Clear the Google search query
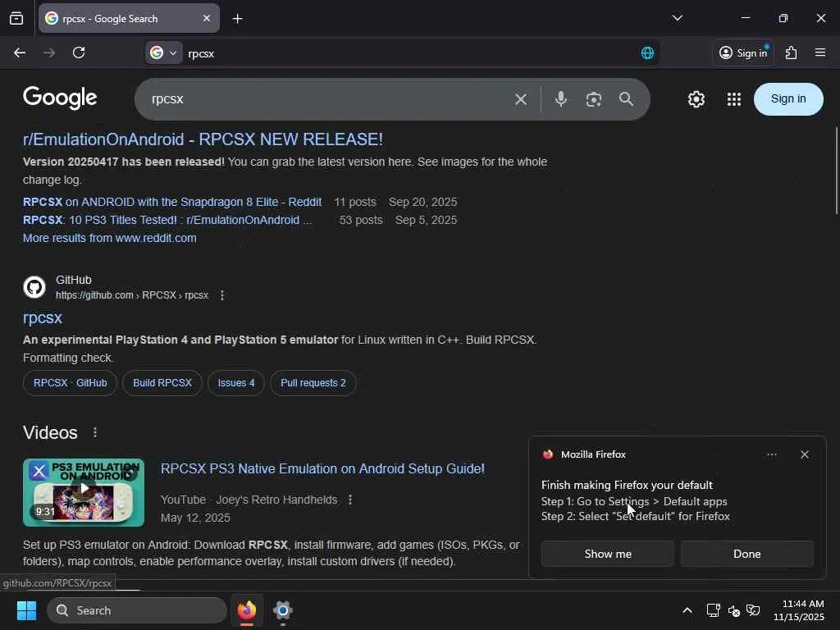Image resolution: width=840 pixels, height=630 pixels. pyautogui.click(x=521, y=99)
